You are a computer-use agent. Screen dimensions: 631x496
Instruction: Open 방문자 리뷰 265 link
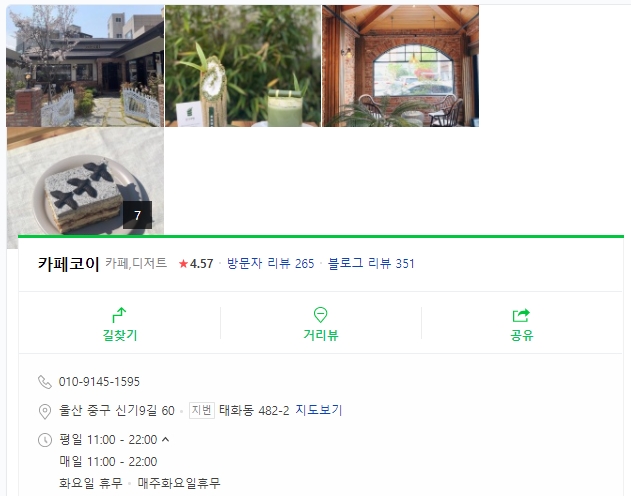tap(270, 263)
